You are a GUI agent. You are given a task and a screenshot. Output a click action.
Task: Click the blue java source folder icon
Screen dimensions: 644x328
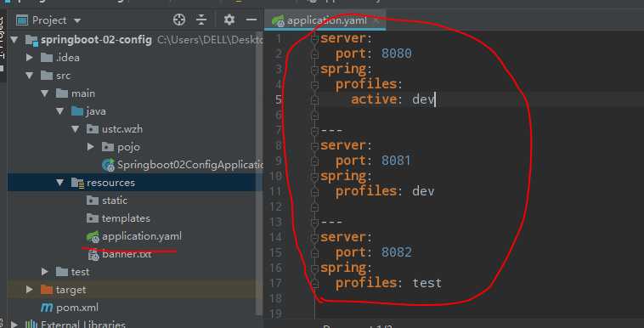(x=77, y=111)
